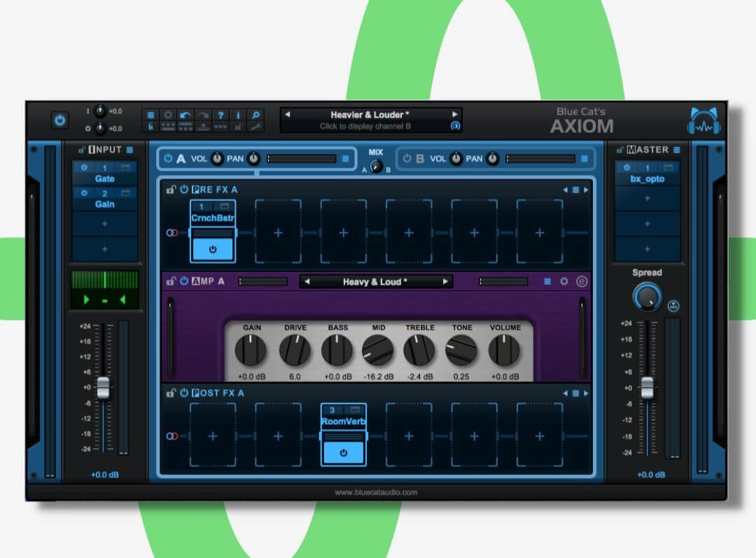The height and width of the screenshot is (558, 756).
Task: Click the RoomVerb pedal name label
Action: tap(343, 421)
